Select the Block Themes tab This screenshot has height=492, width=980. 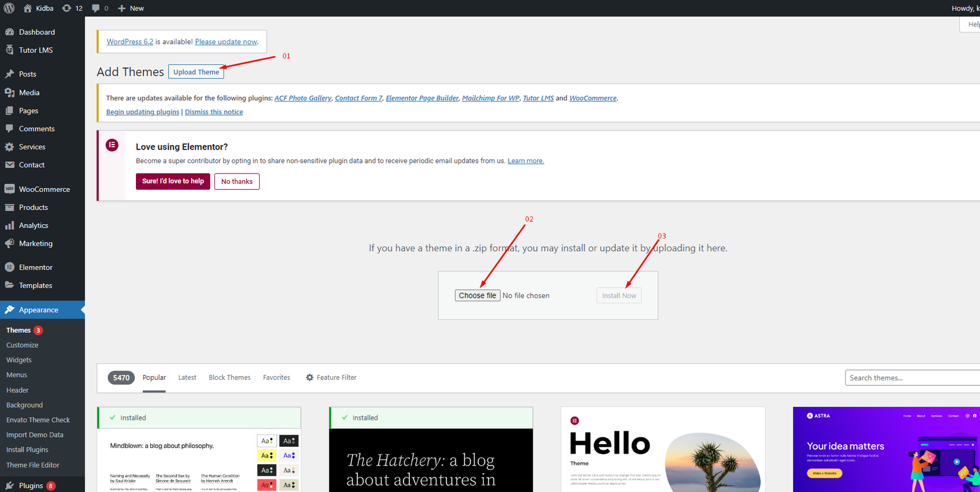(x=230, y=377)
